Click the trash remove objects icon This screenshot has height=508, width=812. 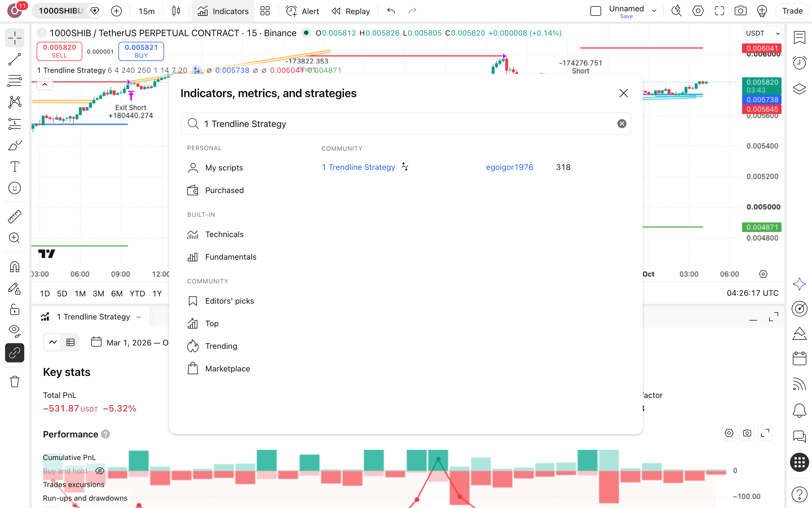click(14, 382)
